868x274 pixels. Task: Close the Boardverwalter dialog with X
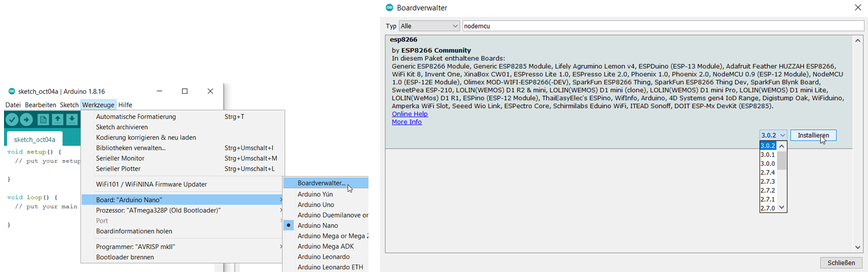point(857,7)
